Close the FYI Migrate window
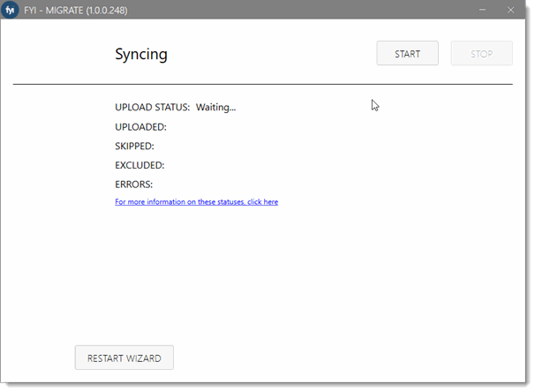The image size is (535, 392). 510,10
